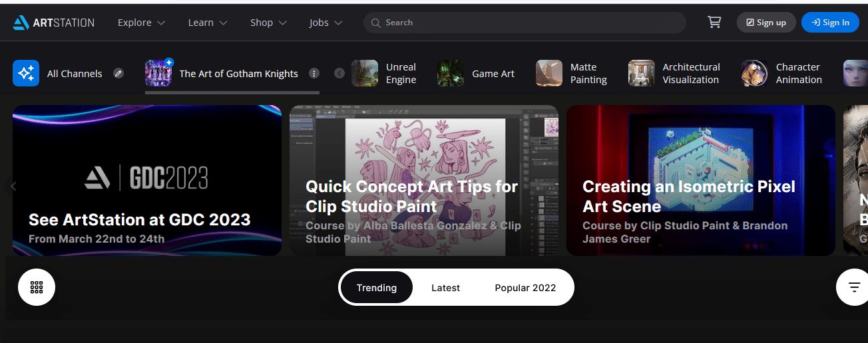Open the All Channels sparkle icon
868x343 pixels.
[26, 73]
